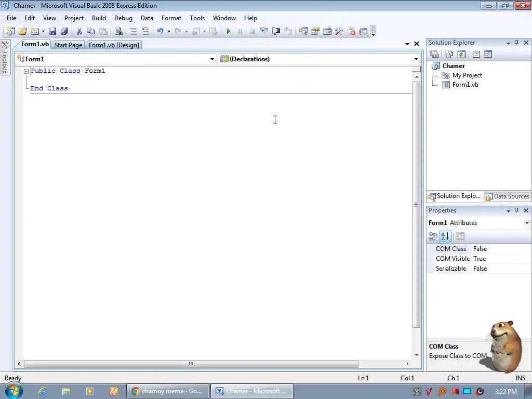Open the Navigate Backward dropdown arrow
532x399 pixels.
click(204, 31)
